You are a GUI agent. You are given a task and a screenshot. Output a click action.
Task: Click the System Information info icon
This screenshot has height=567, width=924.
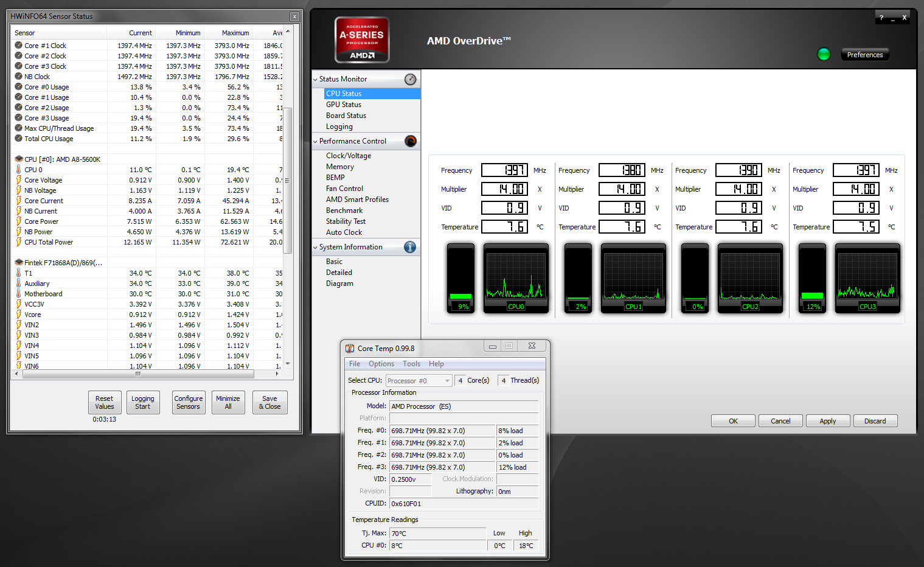410,247
